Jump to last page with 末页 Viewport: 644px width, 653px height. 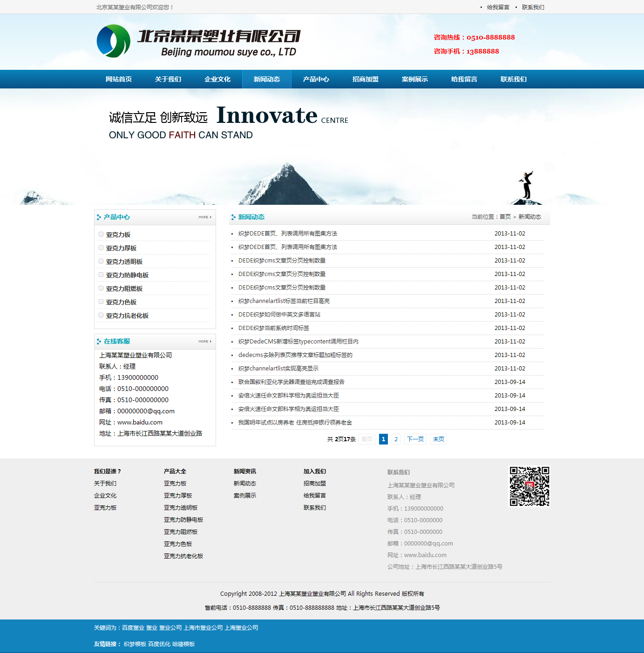[438, 439]
